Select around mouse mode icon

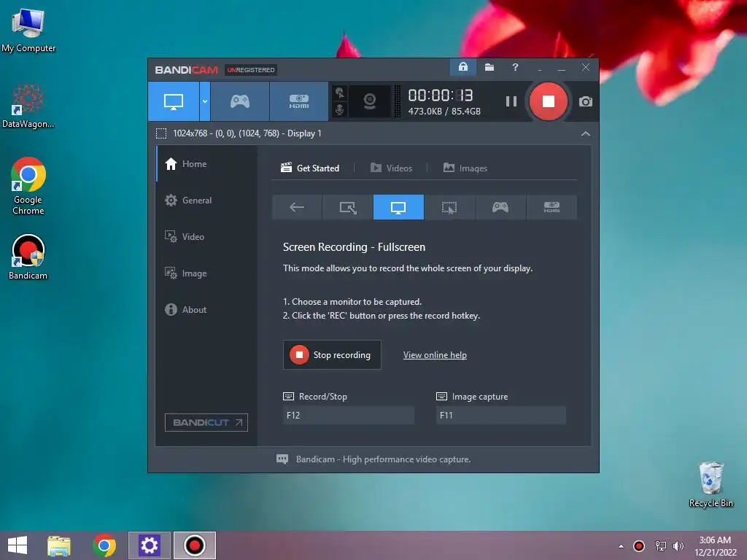(x=449, y=207)
